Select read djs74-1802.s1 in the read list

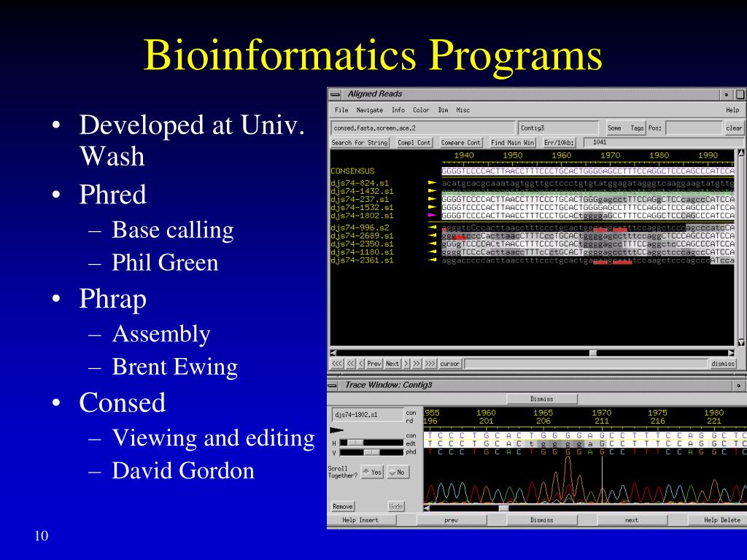coord(362,215)
